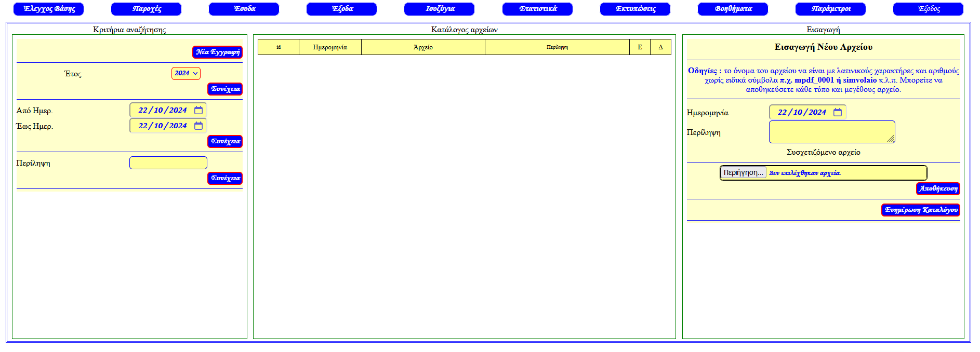Open the Έσοδα menu
The height and width of the screenshot is (352, 980).
244,9
